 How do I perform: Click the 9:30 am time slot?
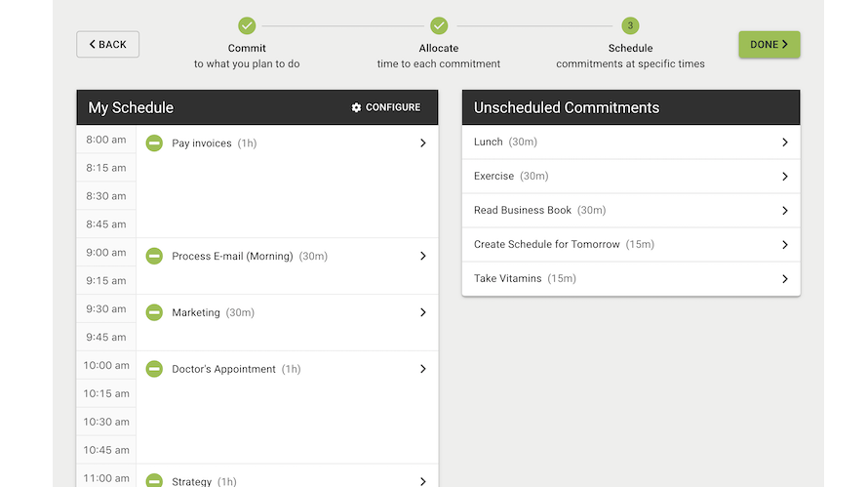pos(106,309)
